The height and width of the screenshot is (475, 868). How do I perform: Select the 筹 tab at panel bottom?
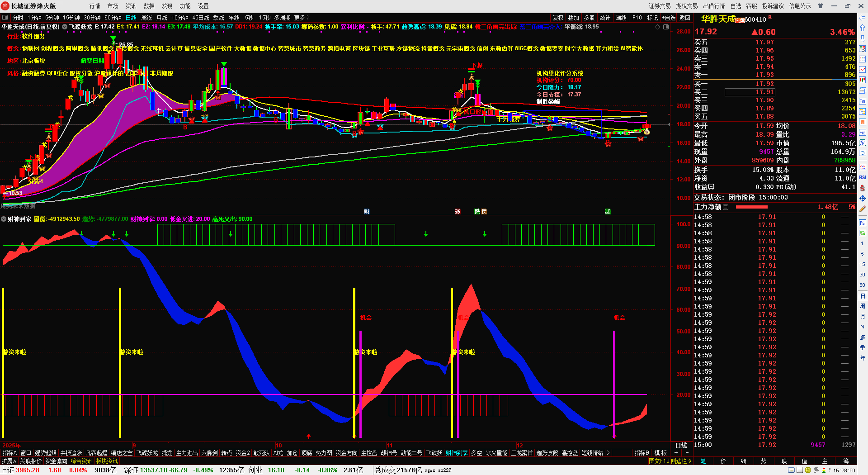846,461
